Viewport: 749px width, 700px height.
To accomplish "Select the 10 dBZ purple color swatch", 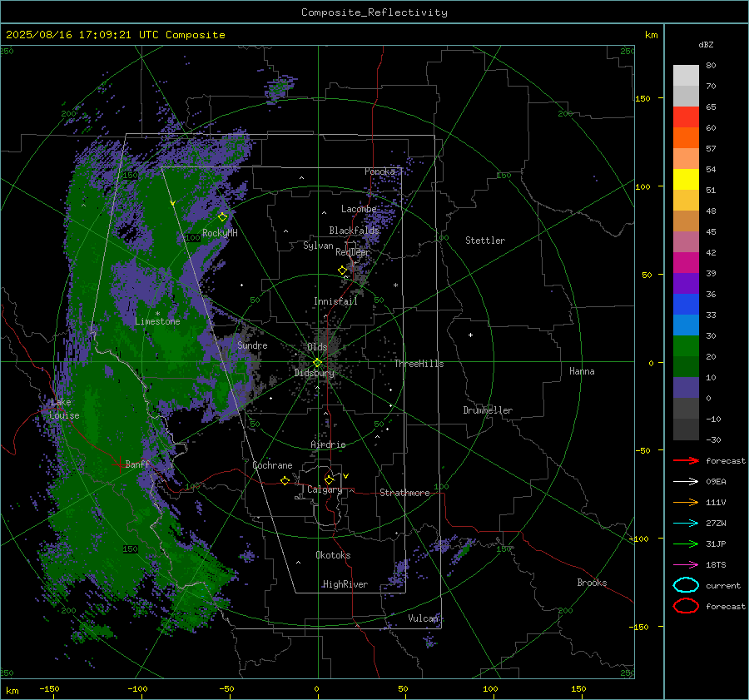I will (686, 387).
